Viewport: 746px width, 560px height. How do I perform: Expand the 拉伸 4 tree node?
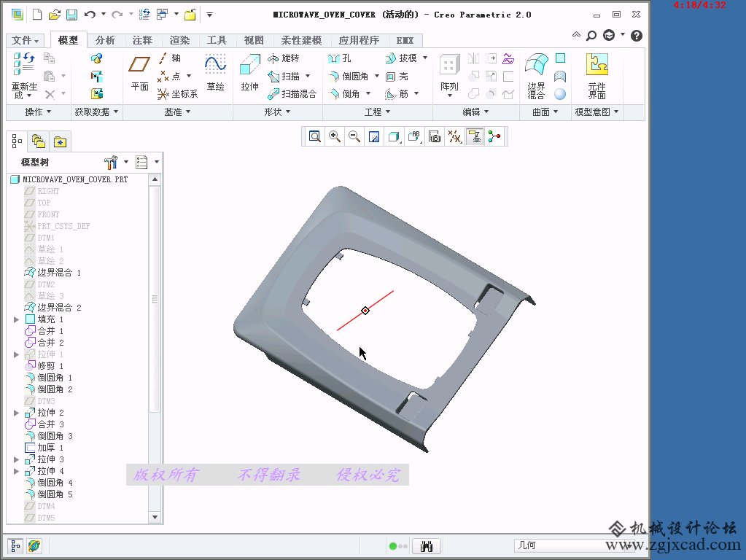pyautogui.click(x=16, y=471)
